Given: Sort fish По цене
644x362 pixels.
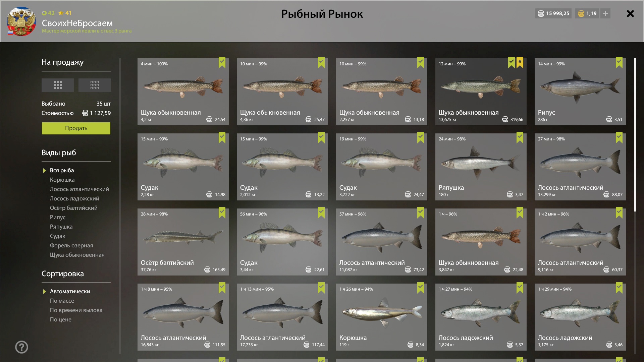Looking at the screenshot, I should click(61, 319).
